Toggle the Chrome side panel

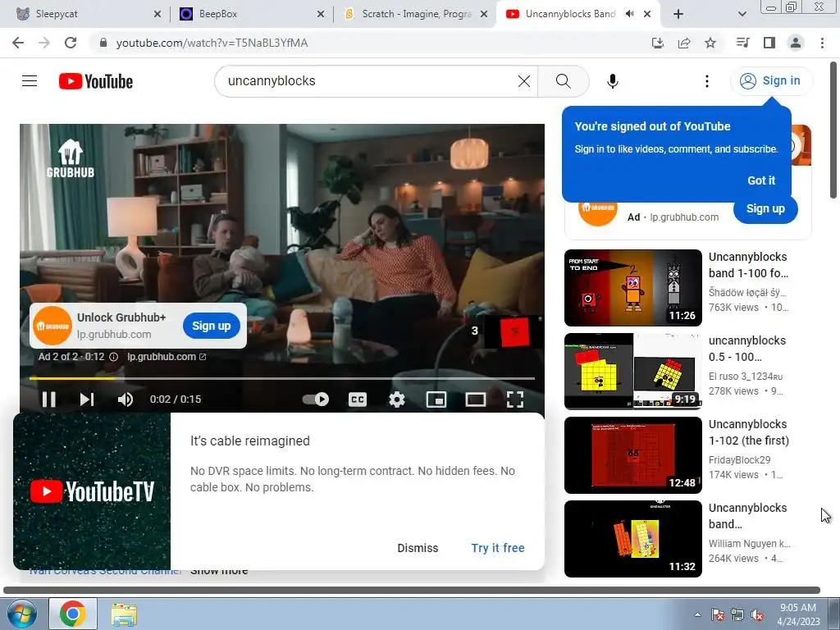point(769,43)
